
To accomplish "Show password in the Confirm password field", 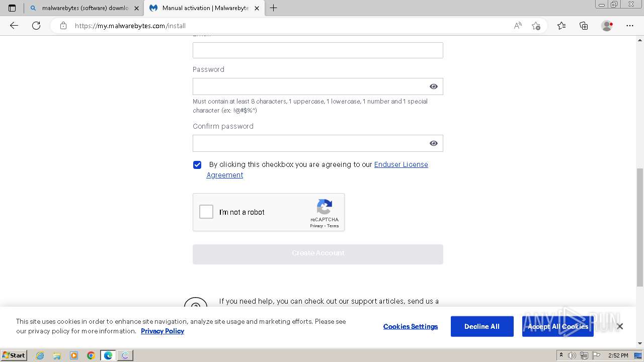I will 433,143.
